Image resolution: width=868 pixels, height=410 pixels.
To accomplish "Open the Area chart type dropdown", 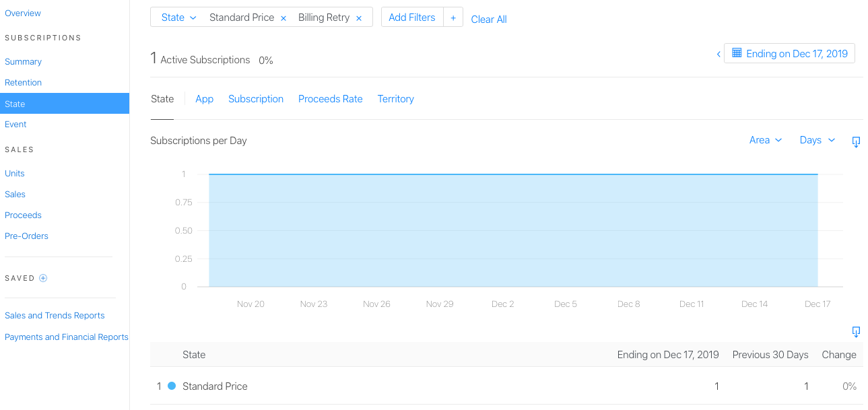I will 766,140.
